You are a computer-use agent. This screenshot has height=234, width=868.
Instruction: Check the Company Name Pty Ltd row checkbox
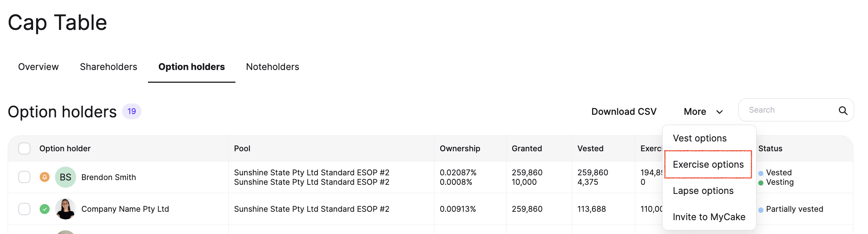(24, 209)
